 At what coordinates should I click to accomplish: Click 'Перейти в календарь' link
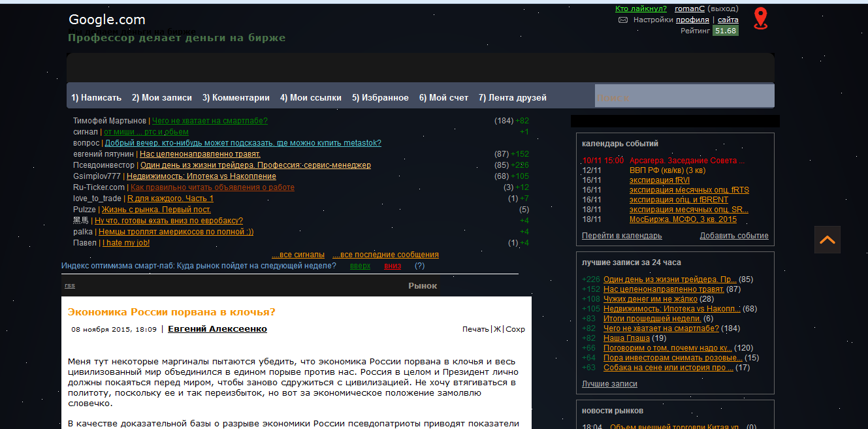[x=622, y=236]
